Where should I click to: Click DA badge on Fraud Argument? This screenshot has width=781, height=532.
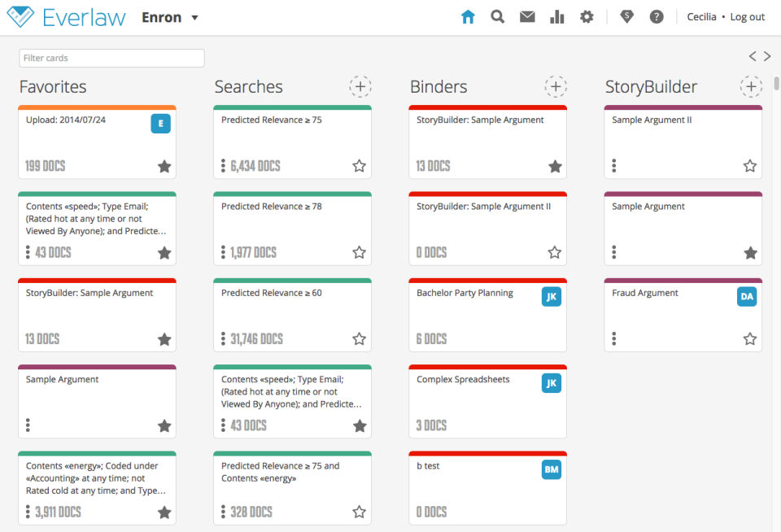tap(747, 297)
